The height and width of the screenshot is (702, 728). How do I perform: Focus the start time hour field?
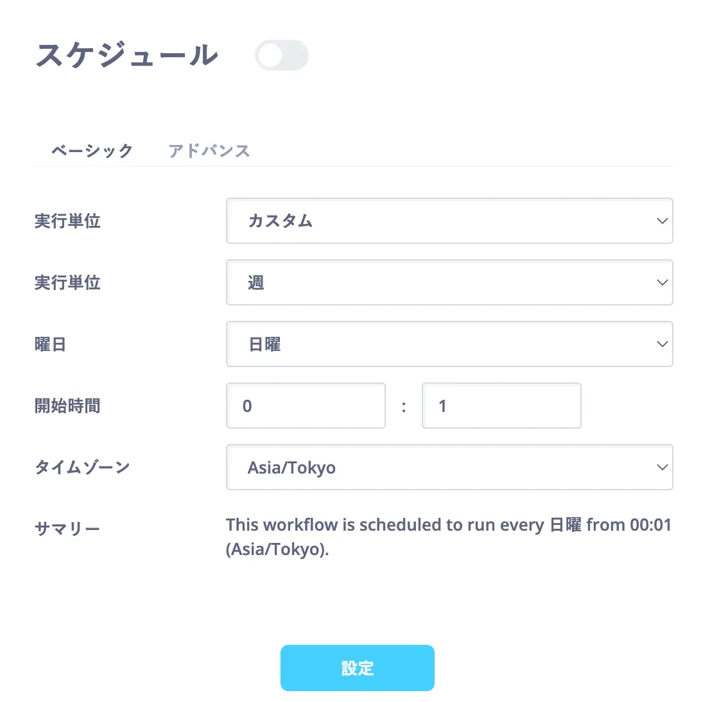pyautogui.click(x=306, y=406)
